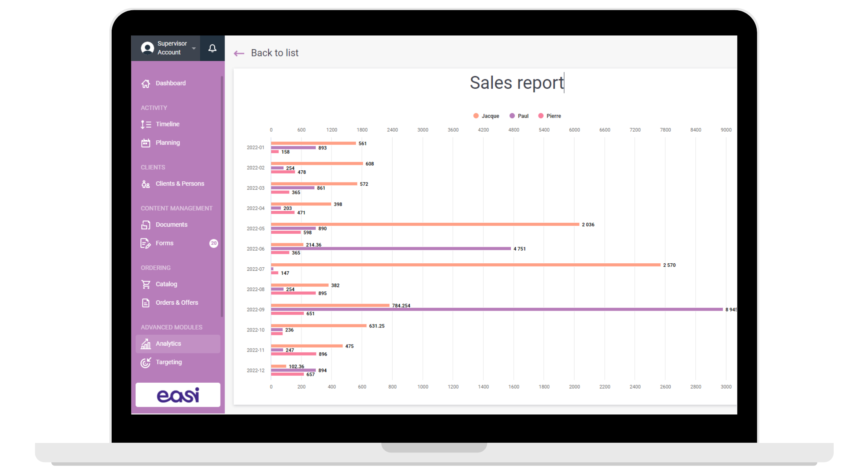Open the notifications bell icon

212,48
